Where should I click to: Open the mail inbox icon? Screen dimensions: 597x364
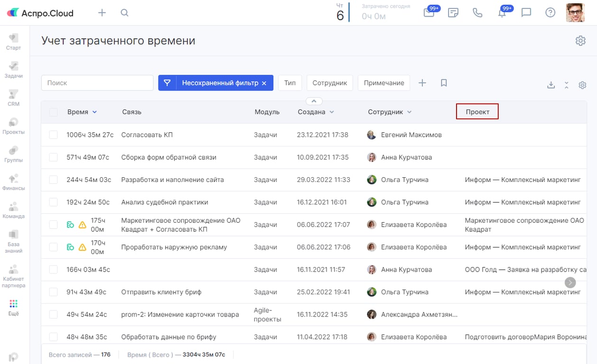pyautogui.click(x=429, y=13)
